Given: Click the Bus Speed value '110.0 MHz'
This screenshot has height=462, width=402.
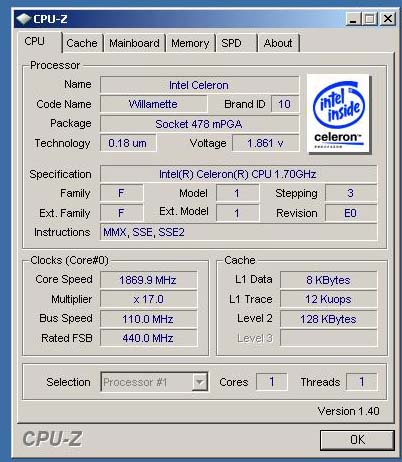Looking at the screenshot, I should point(149,319).
